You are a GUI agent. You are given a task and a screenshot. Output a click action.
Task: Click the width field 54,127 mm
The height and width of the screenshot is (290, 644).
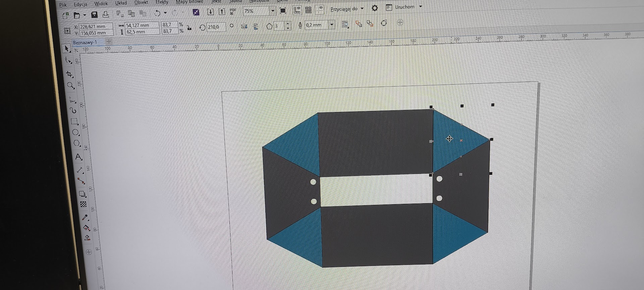pyautogui.click(x=142, y=25)
